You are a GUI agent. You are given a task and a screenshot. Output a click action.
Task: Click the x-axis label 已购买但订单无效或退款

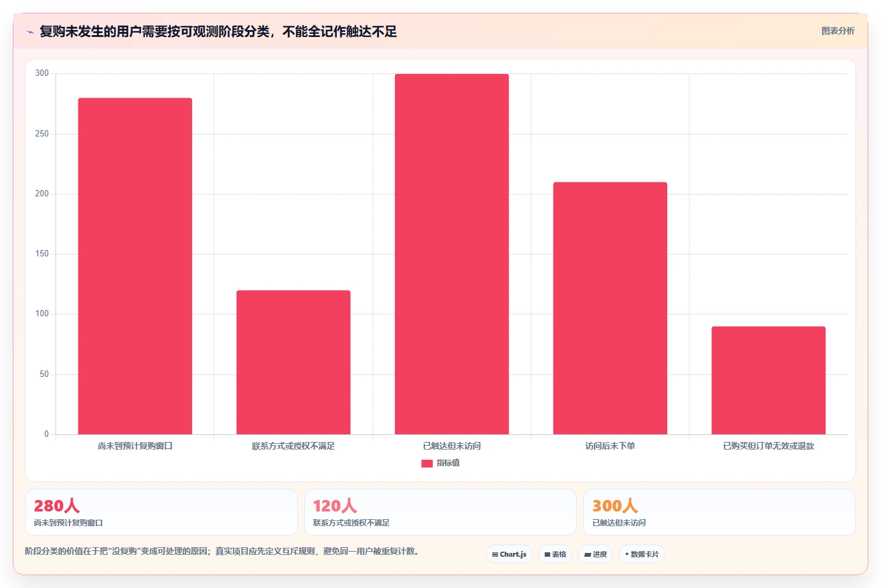[x=769, y=446]
